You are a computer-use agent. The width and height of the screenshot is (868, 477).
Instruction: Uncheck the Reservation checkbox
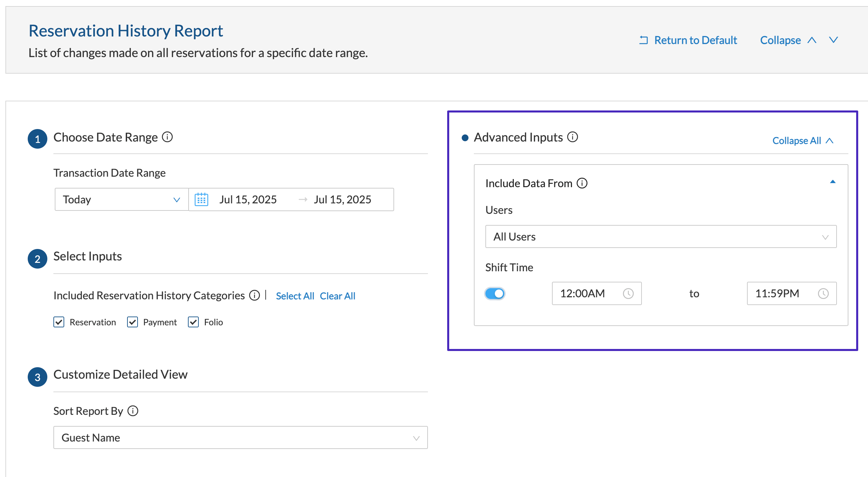pyautogui.click(x=59, y=322)
